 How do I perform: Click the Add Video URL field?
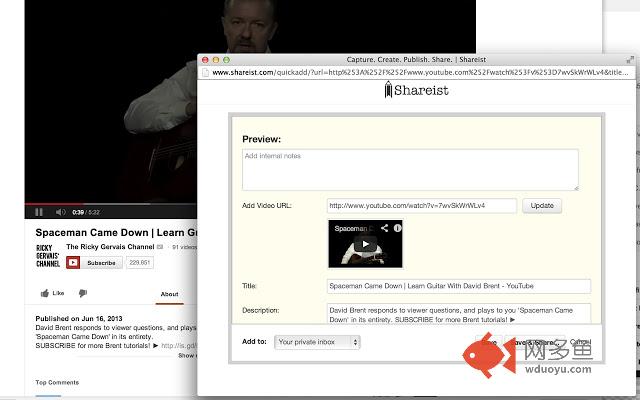pos(422,206)
